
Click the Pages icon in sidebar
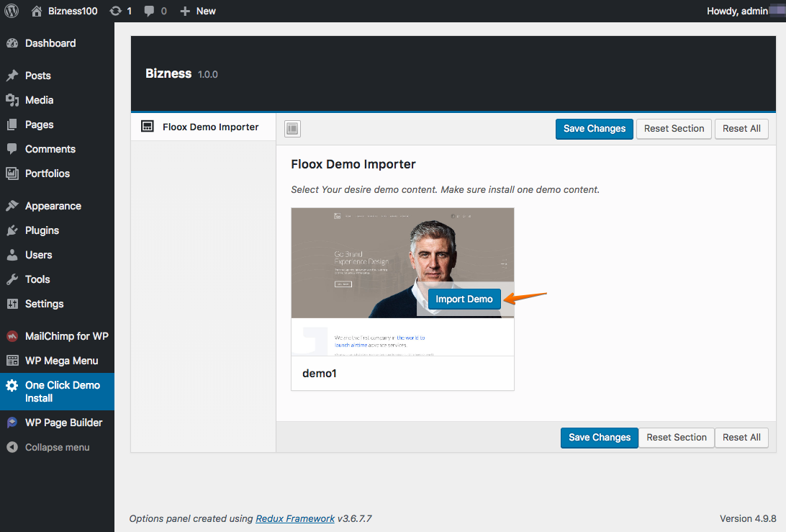(x=12, y=125)
